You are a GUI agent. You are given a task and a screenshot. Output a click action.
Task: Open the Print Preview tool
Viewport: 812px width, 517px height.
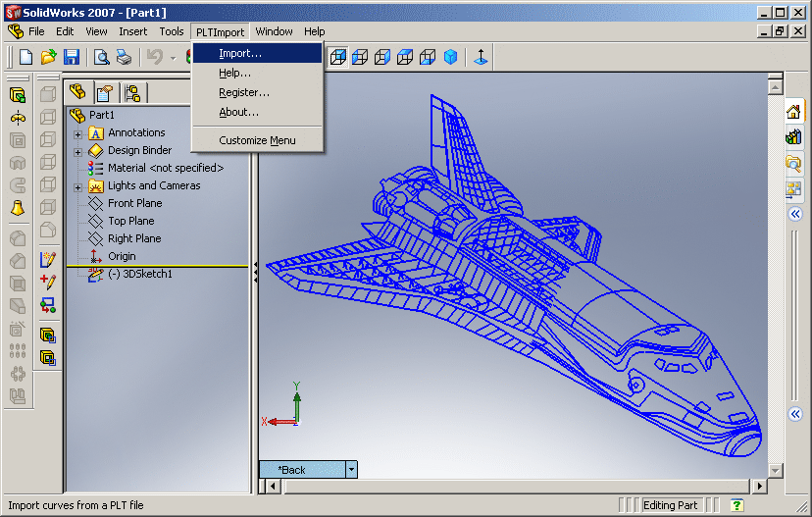(x=102, y=58)
